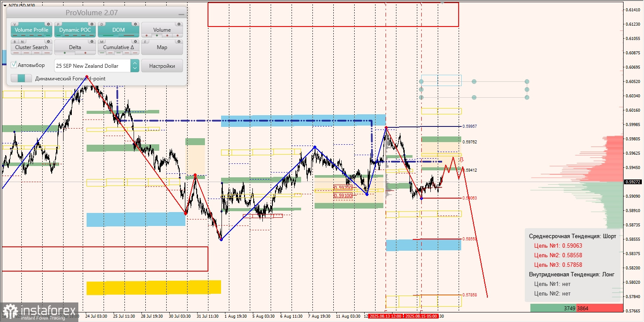Image resolution: width=644 pixels, height=322 pixels.
Task: Open Map module gear settings
Action: (x=179, y=41)
